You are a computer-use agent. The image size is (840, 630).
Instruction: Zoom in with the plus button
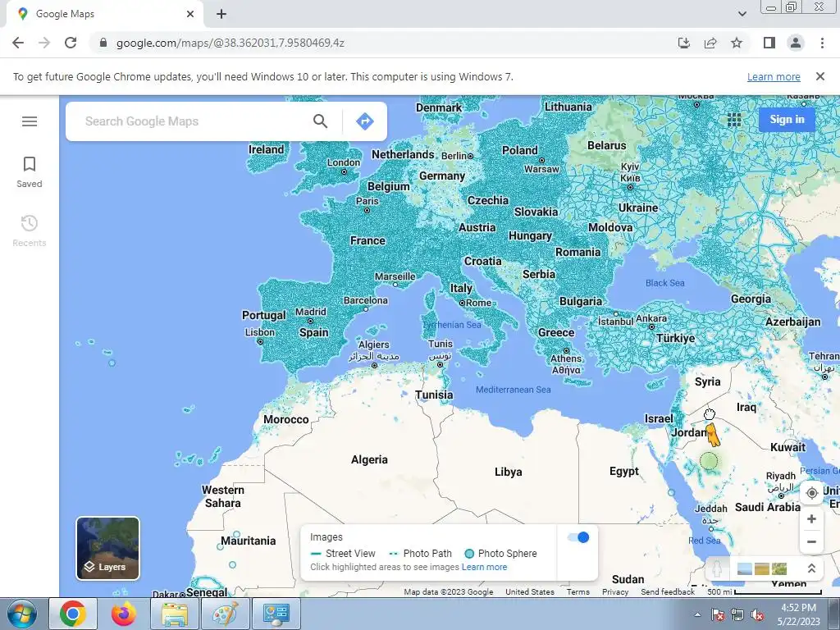coord(811,518)
